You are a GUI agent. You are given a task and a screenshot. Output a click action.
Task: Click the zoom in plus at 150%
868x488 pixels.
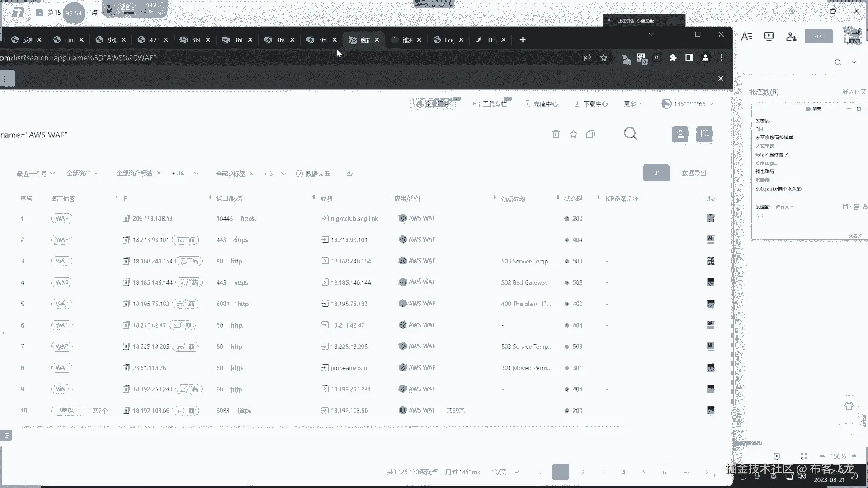854,456
